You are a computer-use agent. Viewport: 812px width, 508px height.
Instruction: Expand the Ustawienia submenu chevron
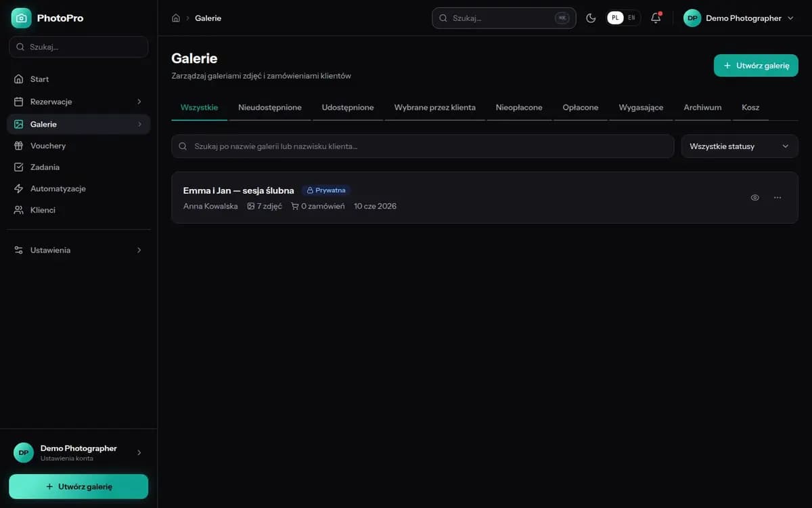click(139, 250)
